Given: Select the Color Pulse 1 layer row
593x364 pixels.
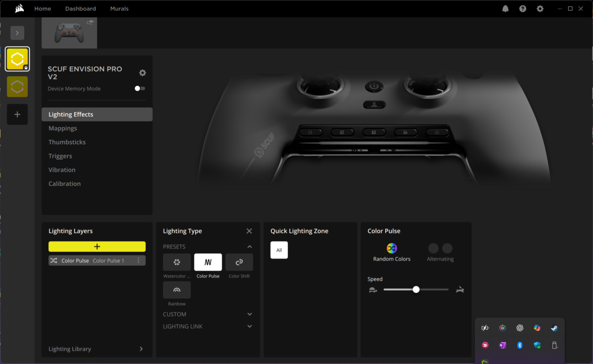Looking at the screenshot, I should [97, 260].
